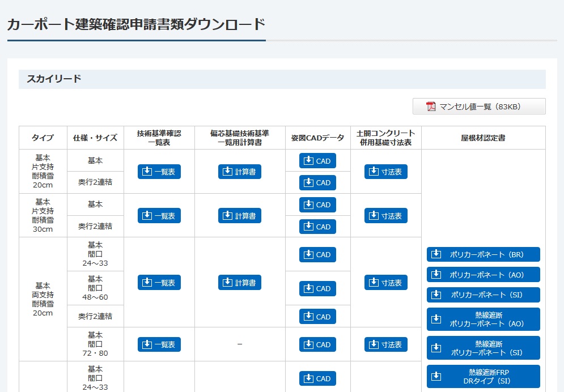Click the 基本 間口 48～60 size cell
This screenshot has width=564, height=392.
click(x=95, y=288)
